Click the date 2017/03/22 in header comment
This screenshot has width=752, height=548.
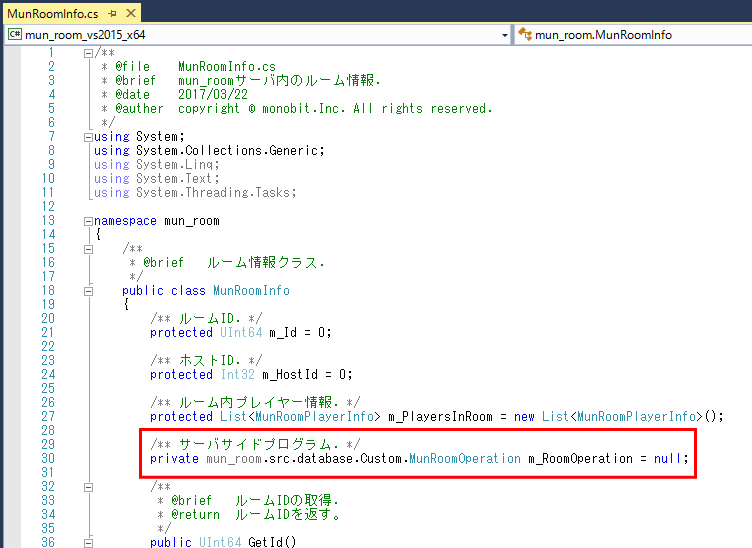(213, 94)
